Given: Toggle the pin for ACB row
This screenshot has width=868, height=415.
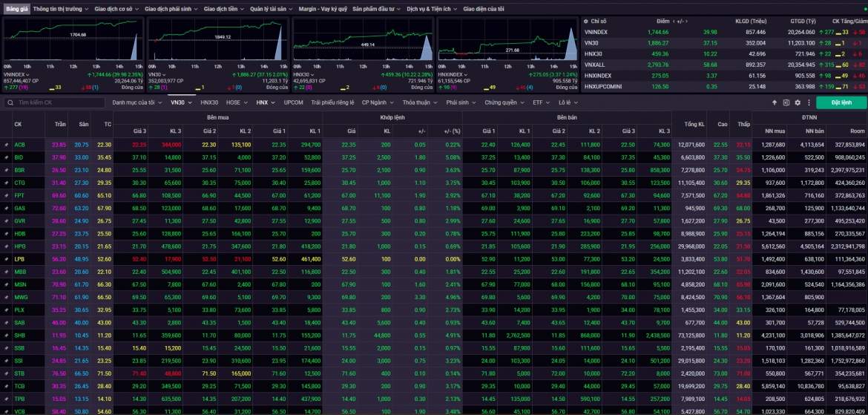Looking at the screenshot, I should [x=7, y=145].
